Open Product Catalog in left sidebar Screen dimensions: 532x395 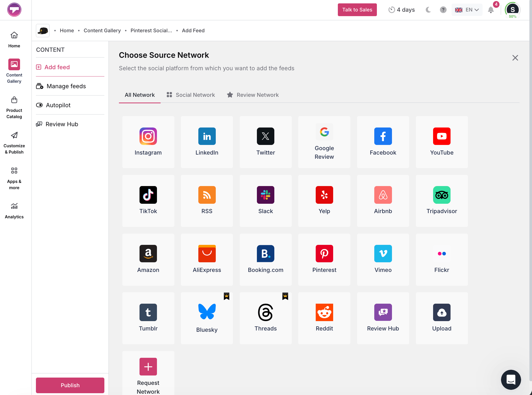click(x=14, y=107)
